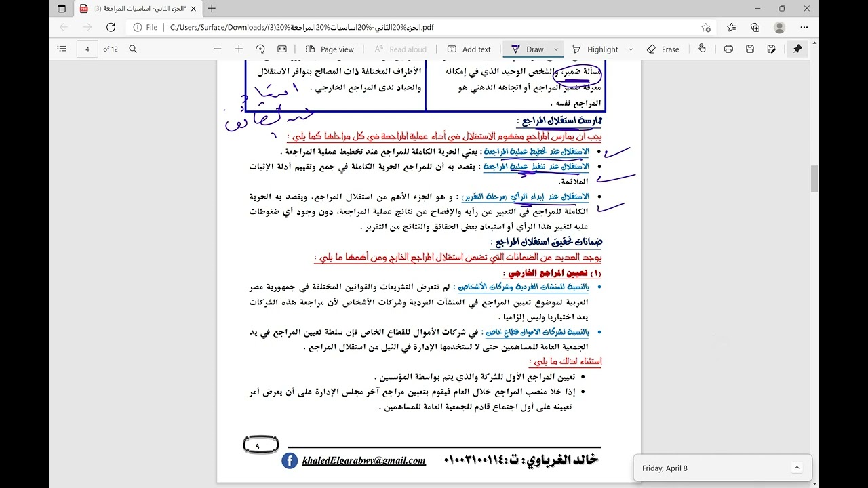Viewport: 868px width, 488px height.
Task: Click the browser vertical scrollbar thumb
Action: pos(814,178)
